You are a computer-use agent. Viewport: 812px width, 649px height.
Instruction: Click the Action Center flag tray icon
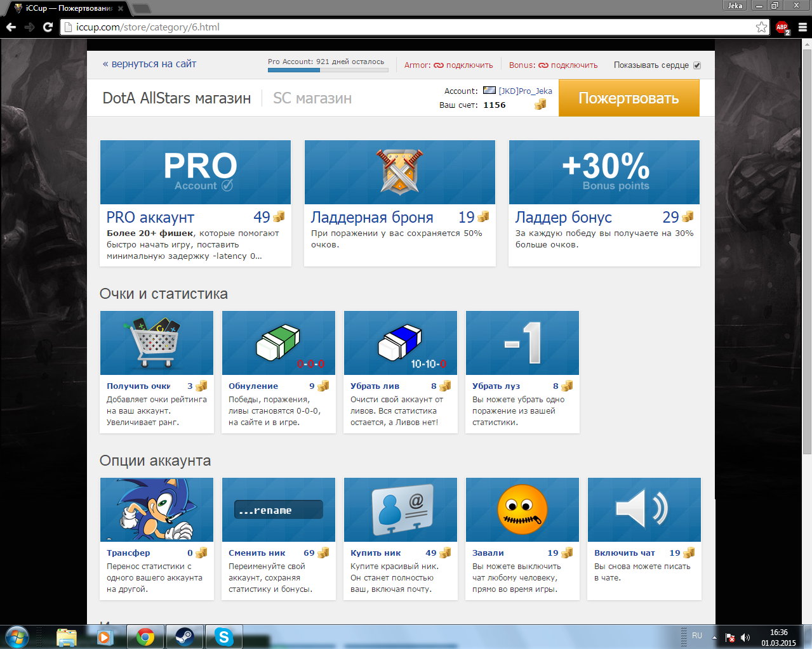(x=730, y=638)
